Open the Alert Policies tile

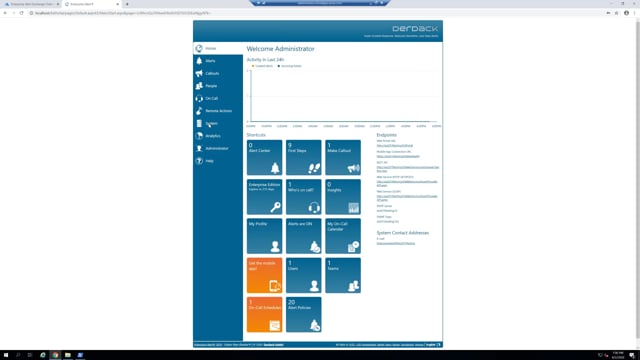click(x=303, y=314)
